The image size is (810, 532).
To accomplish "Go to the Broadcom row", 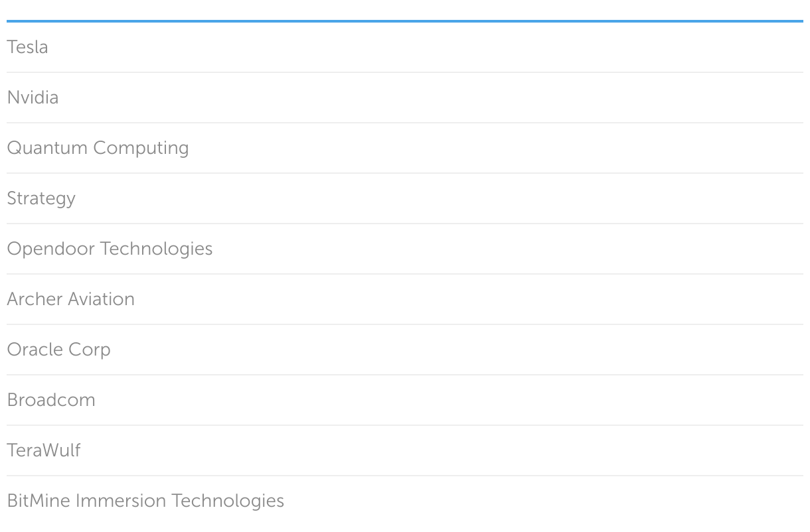I will tap(51, 400).
